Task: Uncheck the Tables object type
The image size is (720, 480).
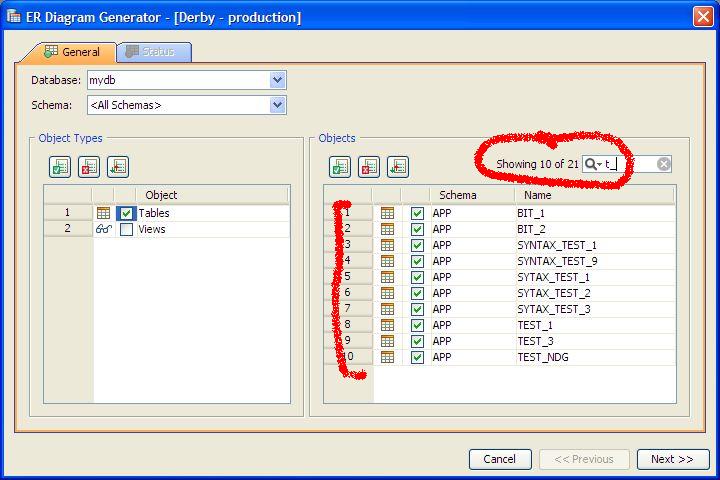Action: [x=126, y=213]
